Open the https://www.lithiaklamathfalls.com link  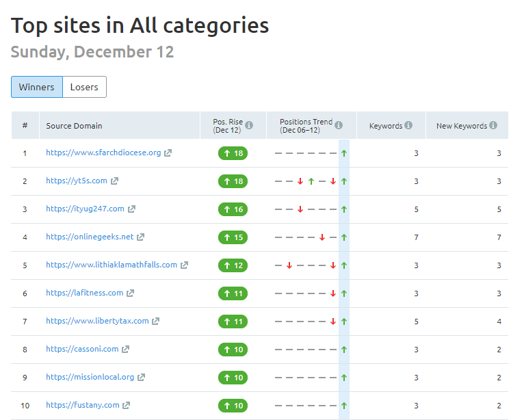click(x=112, y=265)
